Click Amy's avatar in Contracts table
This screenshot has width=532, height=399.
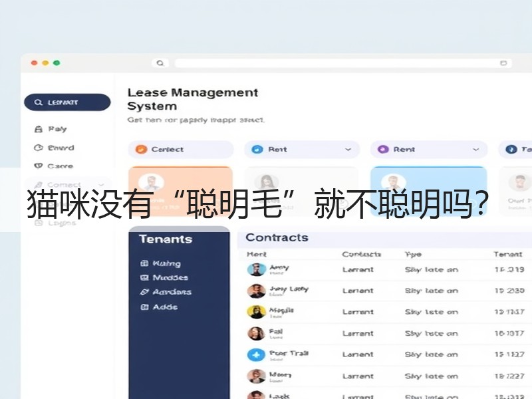[256, 270]
